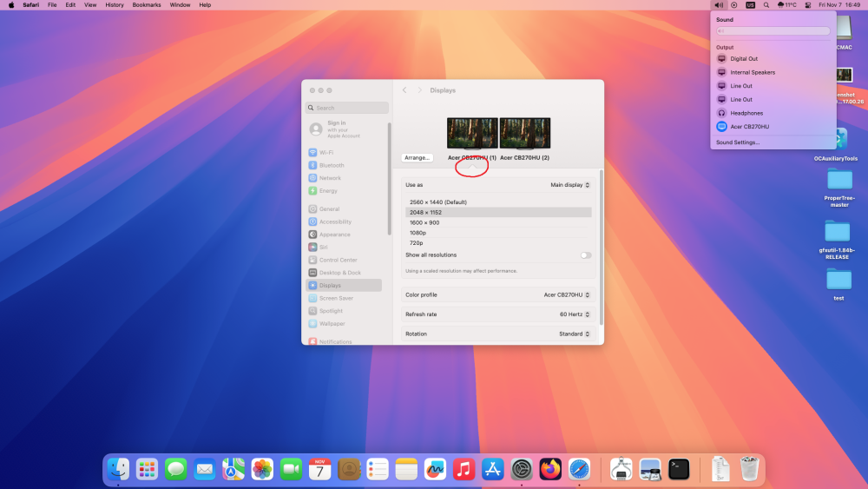
Task: Click the Now Playing icon in menu bar
Action: 734,5
